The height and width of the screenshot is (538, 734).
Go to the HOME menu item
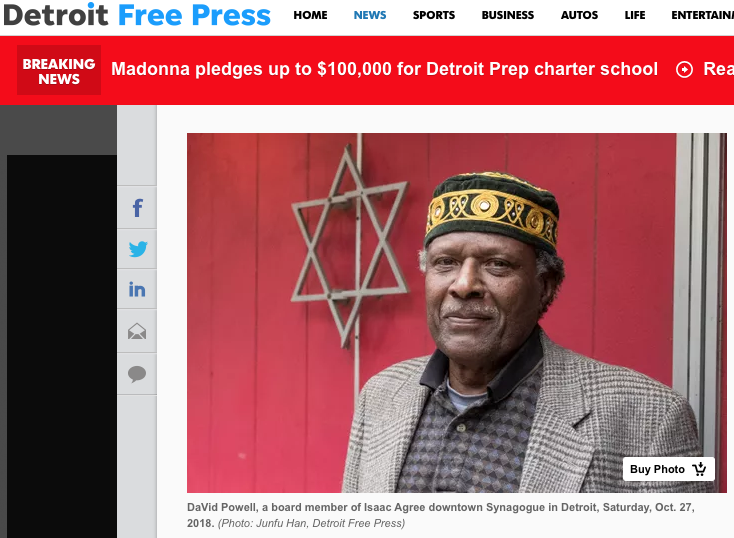click(x=310, y=15)
